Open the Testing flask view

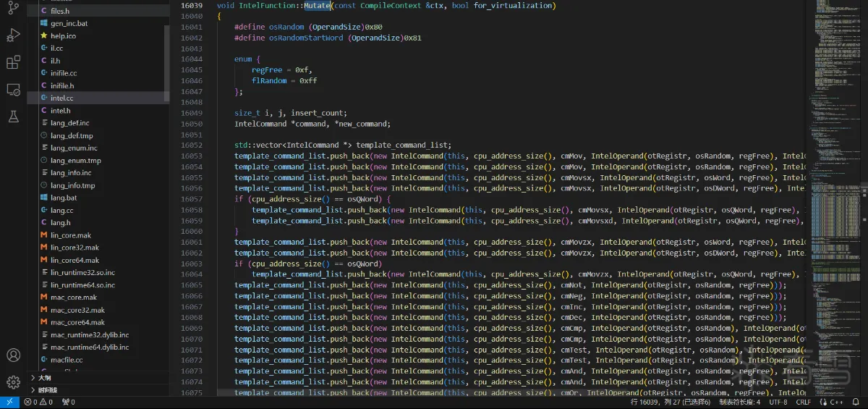pos(13,116)
